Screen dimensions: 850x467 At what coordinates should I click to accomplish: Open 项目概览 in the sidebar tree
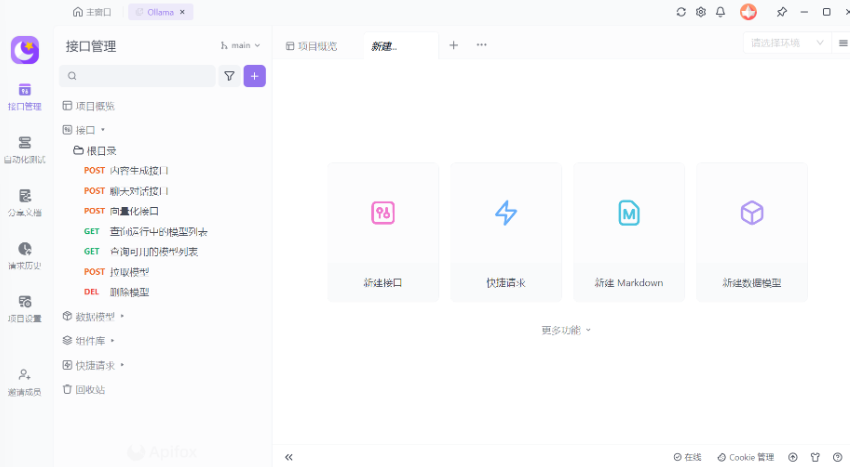click(x=88, y=106)
